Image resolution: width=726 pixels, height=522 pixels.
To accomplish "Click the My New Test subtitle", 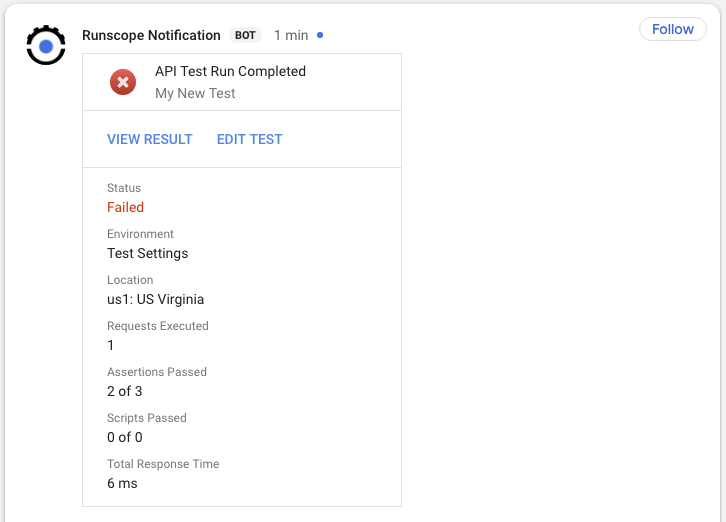I will [195, 93].
